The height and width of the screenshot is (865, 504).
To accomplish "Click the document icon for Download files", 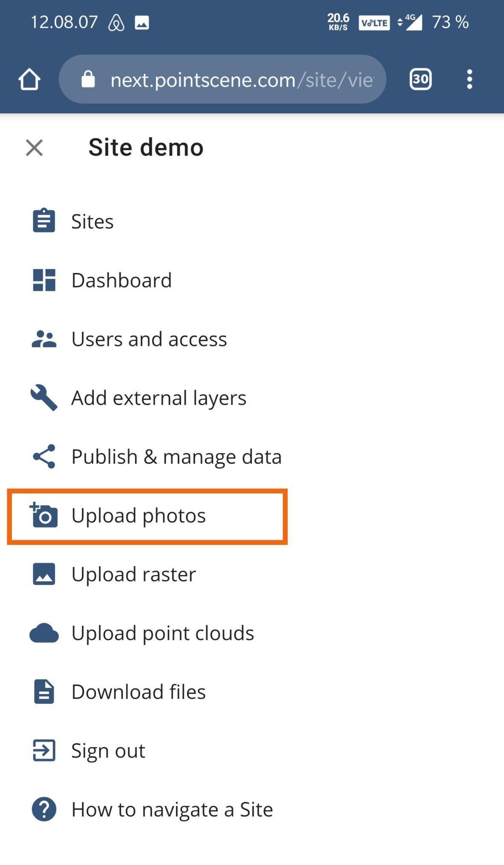I will (x=44, y=691).
